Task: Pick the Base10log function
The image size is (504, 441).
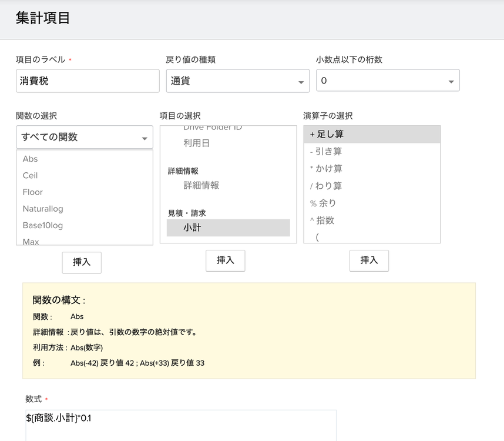Action: [x=43, y=225]
